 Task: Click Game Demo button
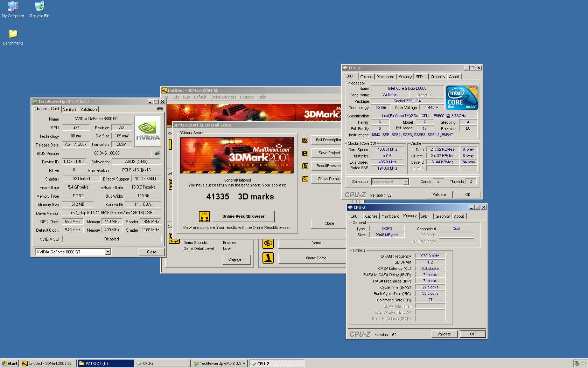click(313, 258)
